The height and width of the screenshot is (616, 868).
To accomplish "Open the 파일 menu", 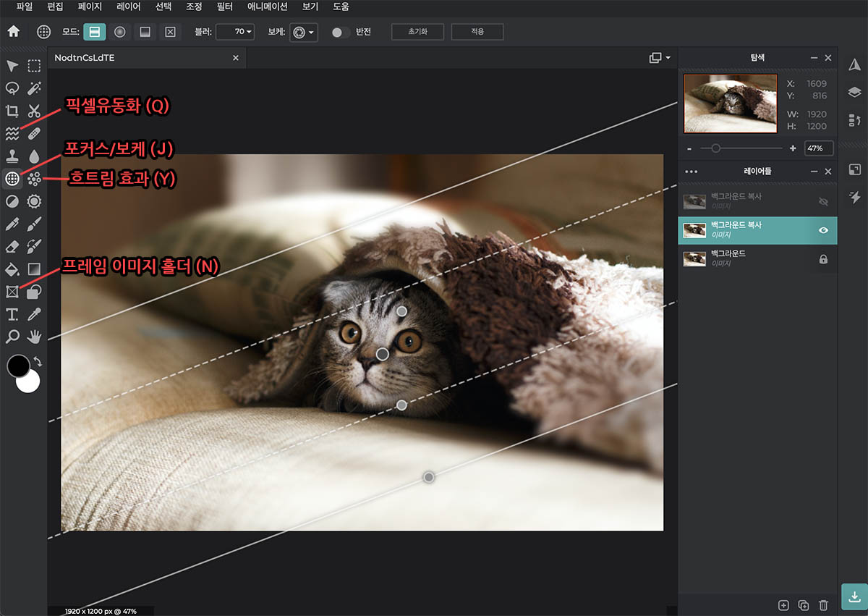I will pos(24,7).
